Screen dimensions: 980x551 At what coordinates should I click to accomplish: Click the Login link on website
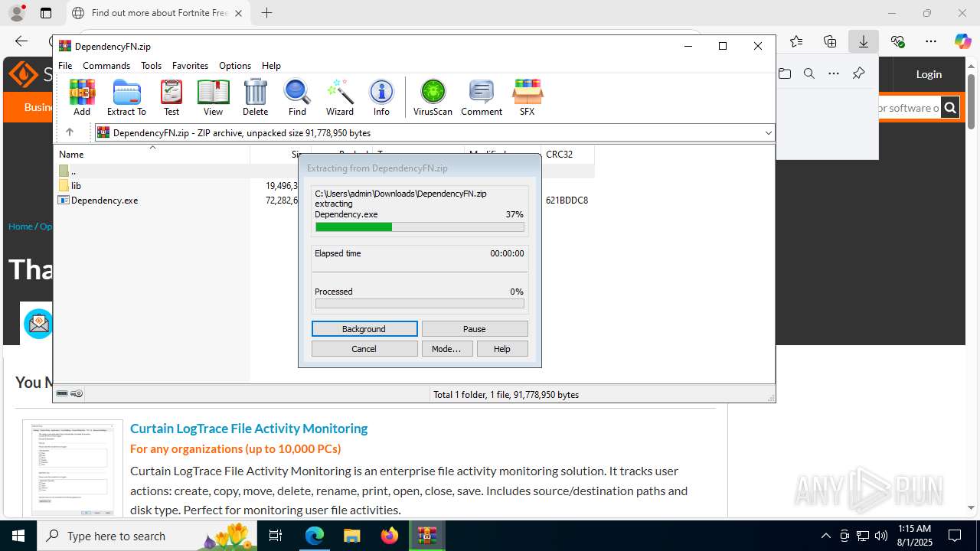click(x=929, y=74)
